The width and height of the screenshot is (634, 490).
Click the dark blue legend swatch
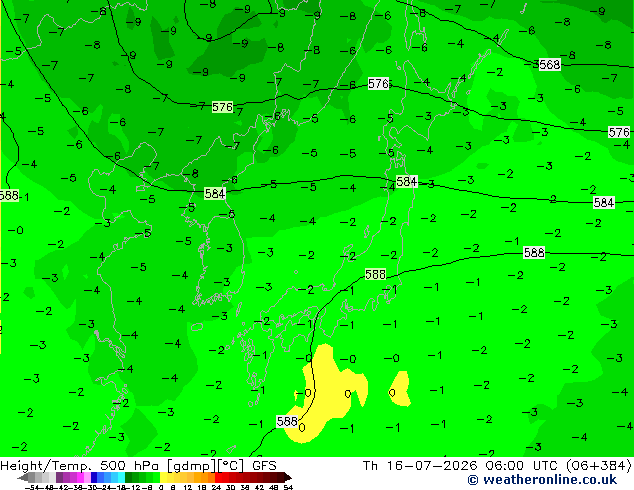(94, 477)
